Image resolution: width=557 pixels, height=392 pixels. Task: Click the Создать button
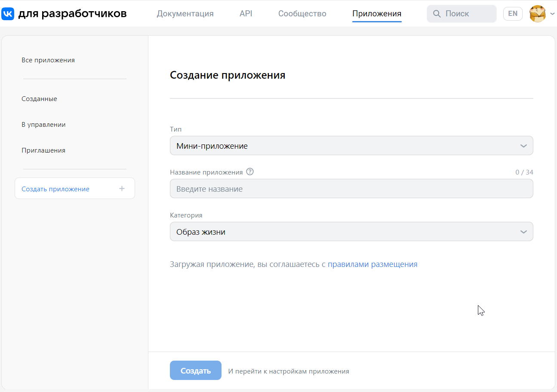click(x=196, y=370)
